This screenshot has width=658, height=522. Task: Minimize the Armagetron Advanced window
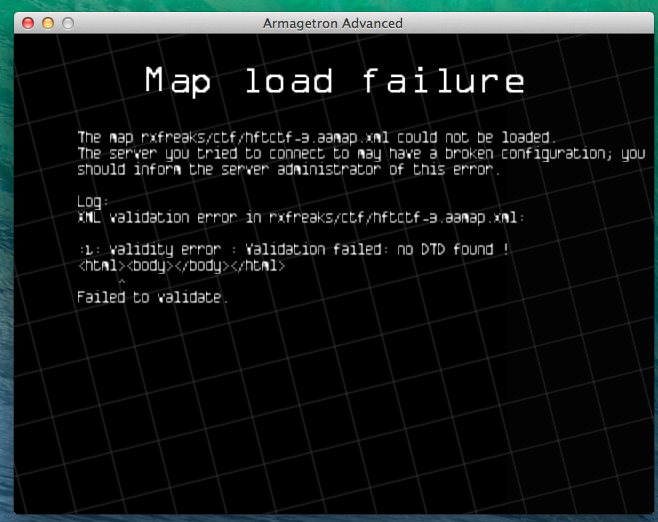(x=48, y=23)
